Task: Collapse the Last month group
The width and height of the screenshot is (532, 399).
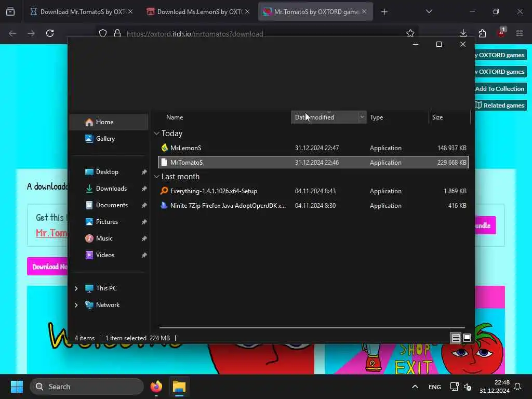Action: tap(156, 177)
